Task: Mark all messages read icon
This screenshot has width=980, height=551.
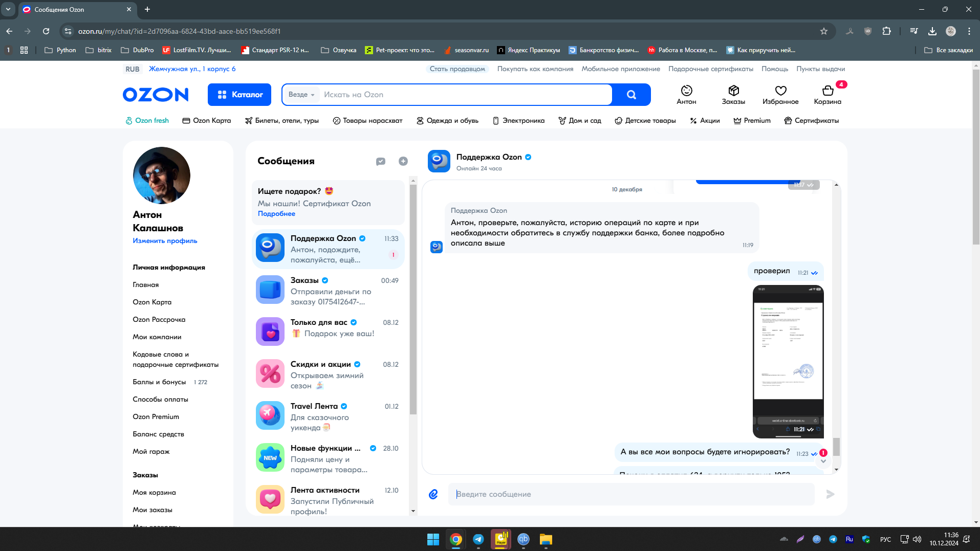Action: point(381,161)
